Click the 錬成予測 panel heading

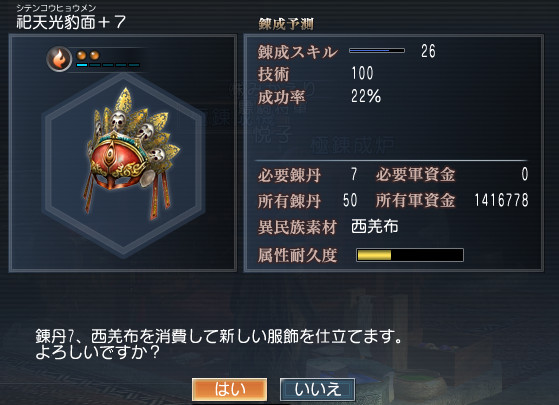(286, 24)
